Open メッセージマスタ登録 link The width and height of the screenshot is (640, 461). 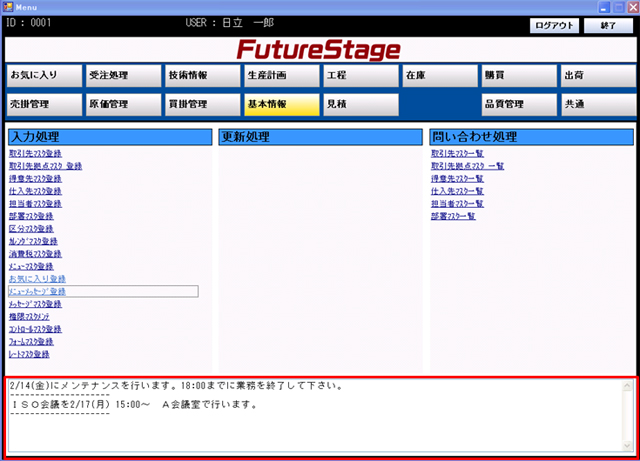coord(35,304)
